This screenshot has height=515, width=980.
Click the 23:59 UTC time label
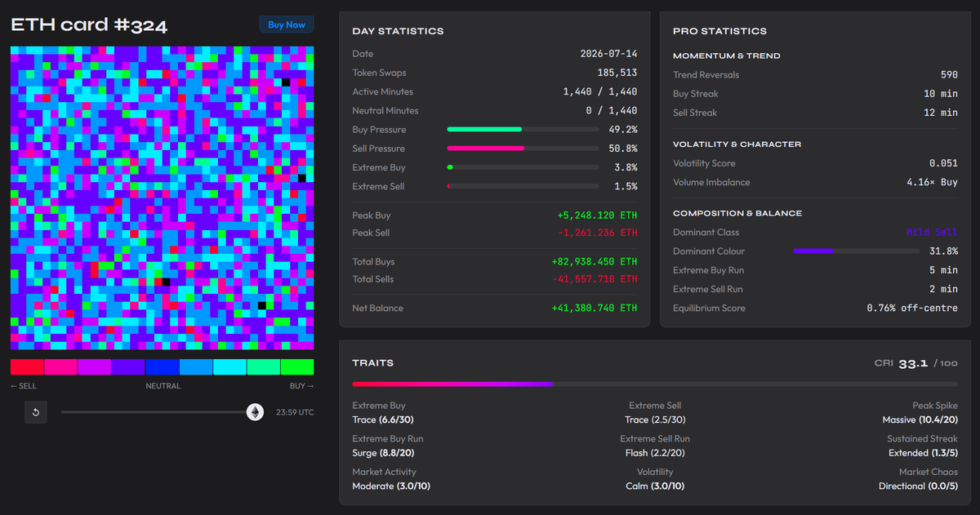pyautogui.click(x=295, y=412)
